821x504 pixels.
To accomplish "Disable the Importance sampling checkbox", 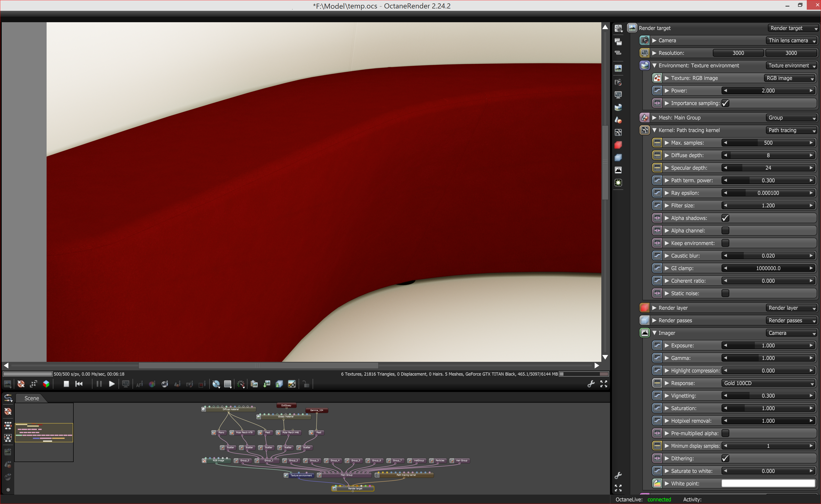I will pos(725,103).
